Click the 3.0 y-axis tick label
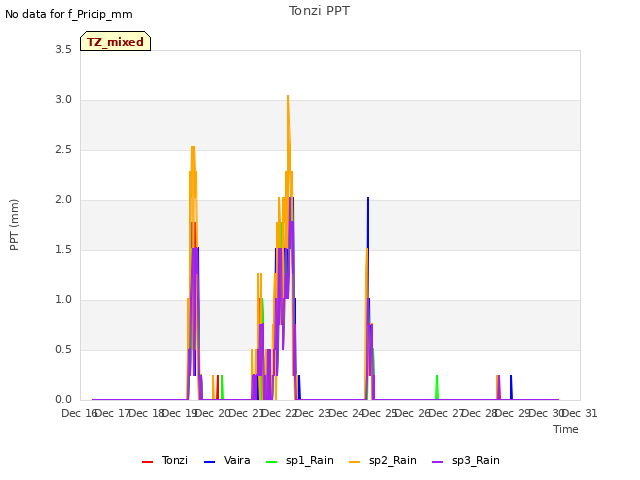Viewport: 640px width, 480px height. (63, 100)
